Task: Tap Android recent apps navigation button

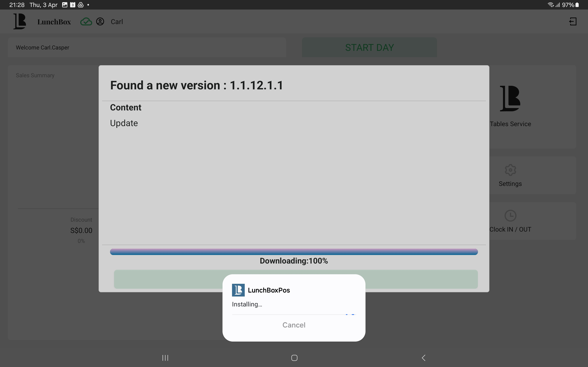Action: (165, 358)
